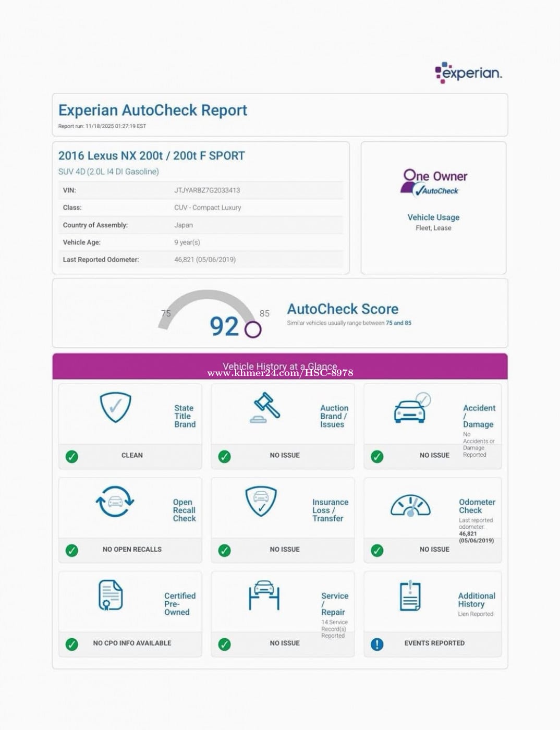Click the Experian logo
This screenshot has width=560, height=730.
[x=468, y=73]
